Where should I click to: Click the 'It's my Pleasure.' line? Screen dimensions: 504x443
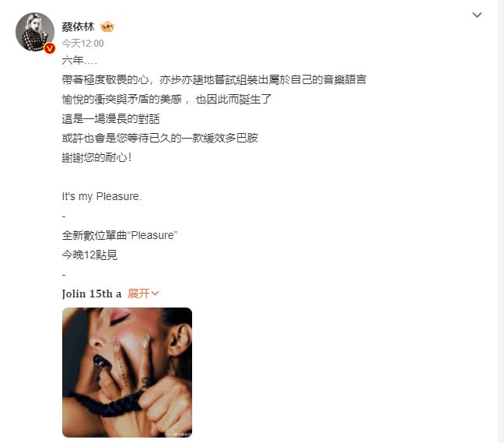point(102,196)
